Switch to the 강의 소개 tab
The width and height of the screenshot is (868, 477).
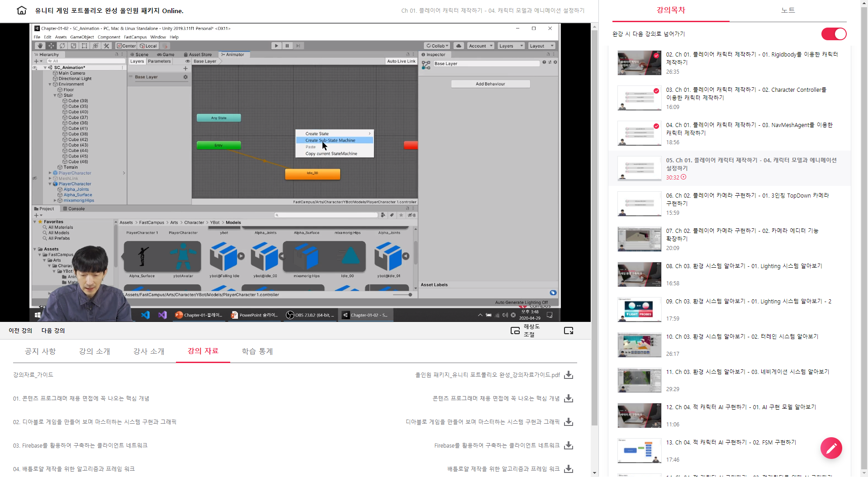95,351
